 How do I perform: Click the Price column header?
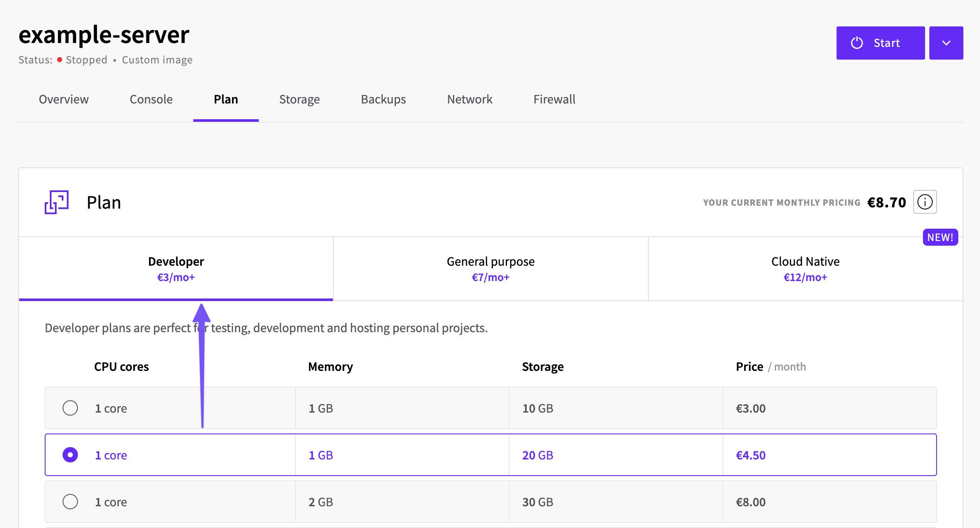771,367
